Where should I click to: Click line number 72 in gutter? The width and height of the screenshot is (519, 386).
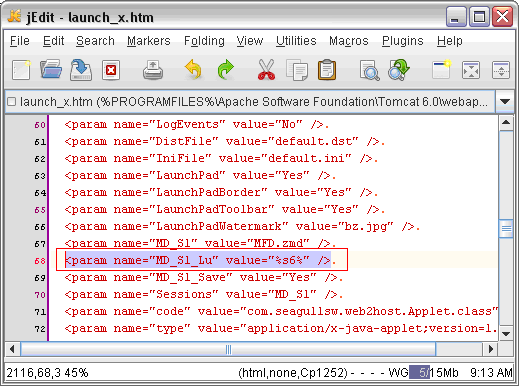pos(40,329)
